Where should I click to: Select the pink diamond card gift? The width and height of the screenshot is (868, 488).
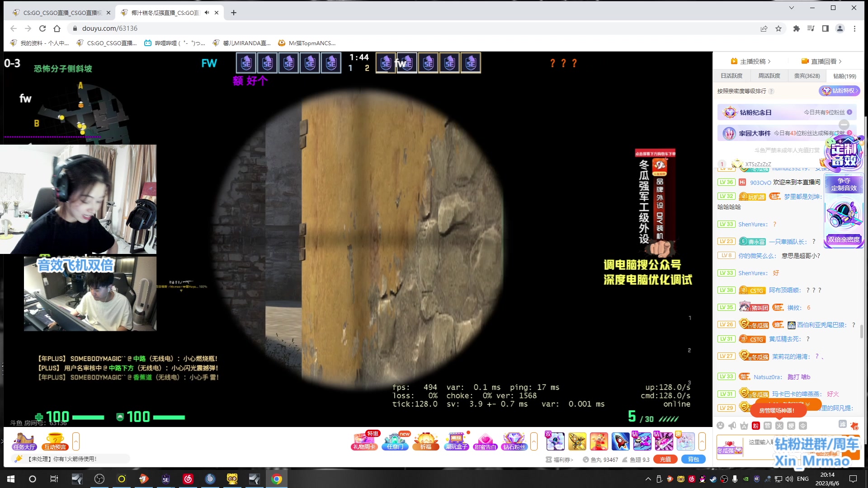coord(664,441)
